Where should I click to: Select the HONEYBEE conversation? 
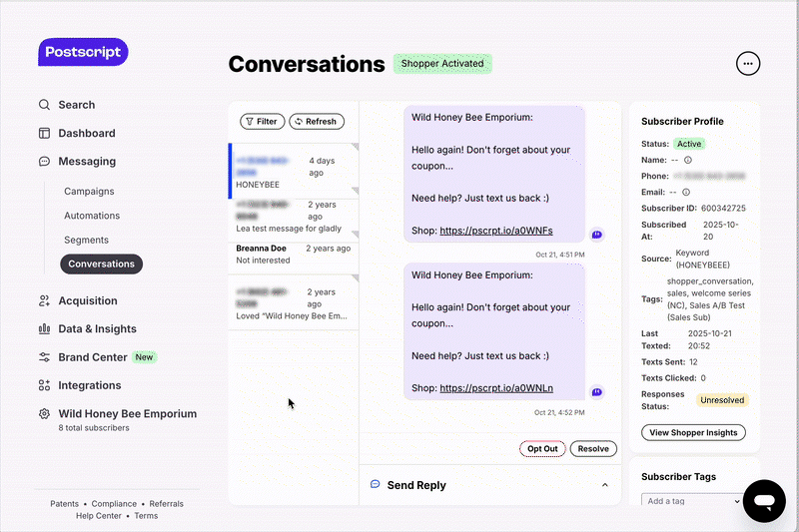294,171
